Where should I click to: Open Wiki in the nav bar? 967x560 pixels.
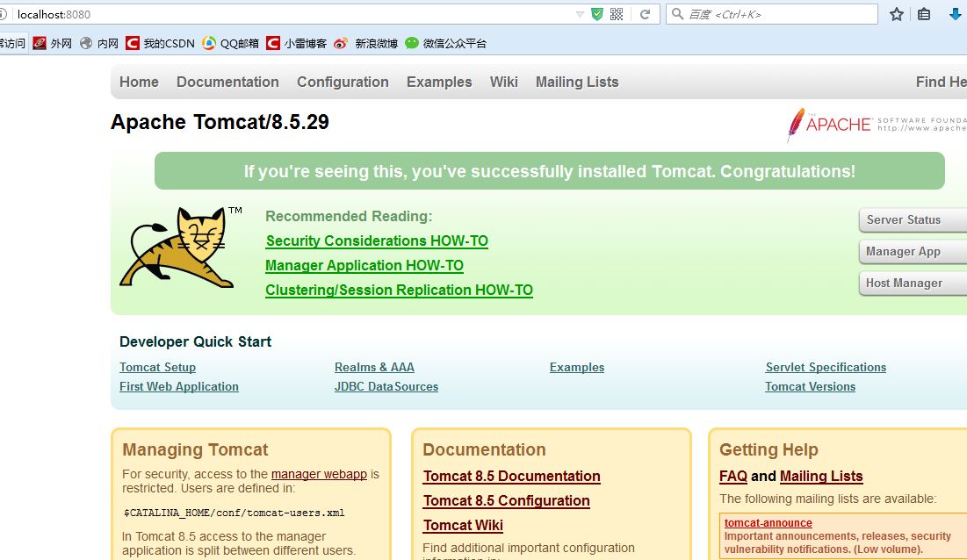[504, 82]
